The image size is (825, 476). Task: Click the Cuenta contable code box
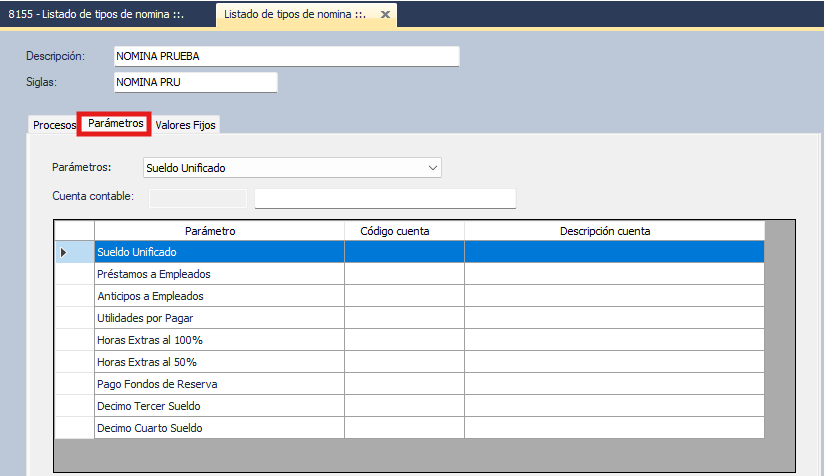tap(197, 198)
